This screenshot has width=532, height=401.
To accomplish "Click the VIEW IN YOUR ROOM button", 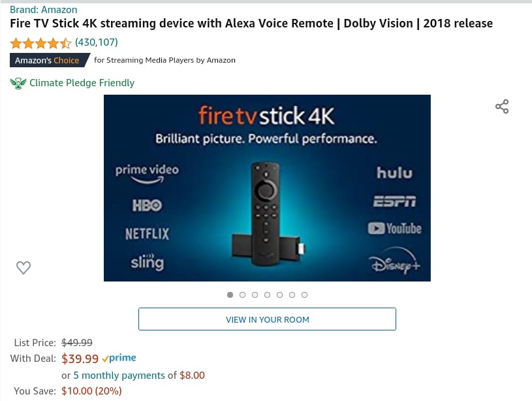I will click(268, 319).
